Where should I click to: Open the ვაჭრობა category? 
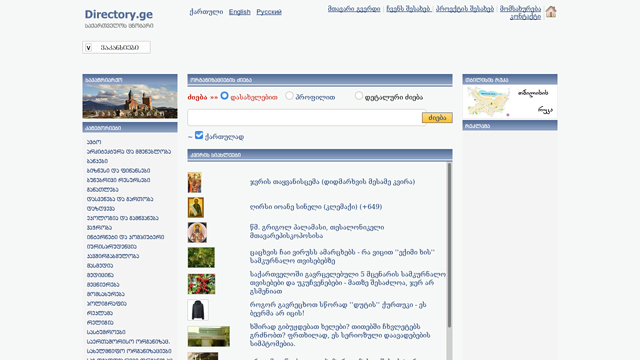click(99, 228)
